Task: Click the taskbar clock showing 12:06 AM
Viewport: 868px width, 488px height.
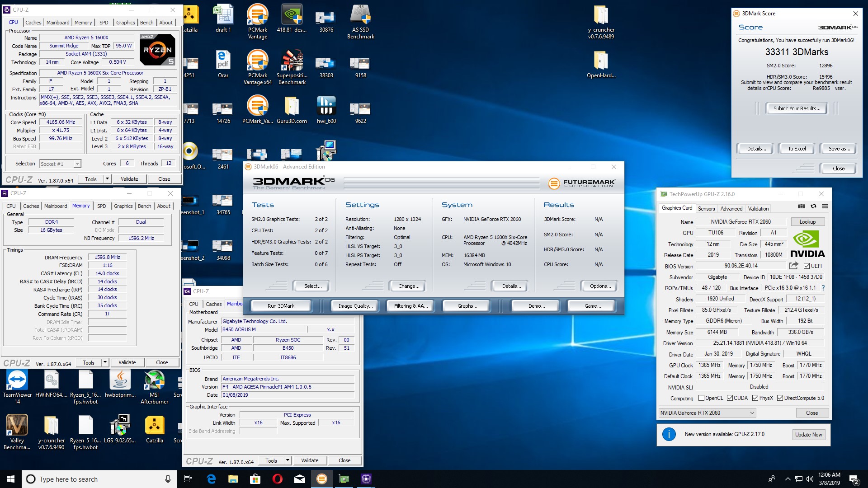Action: [829, 479]
